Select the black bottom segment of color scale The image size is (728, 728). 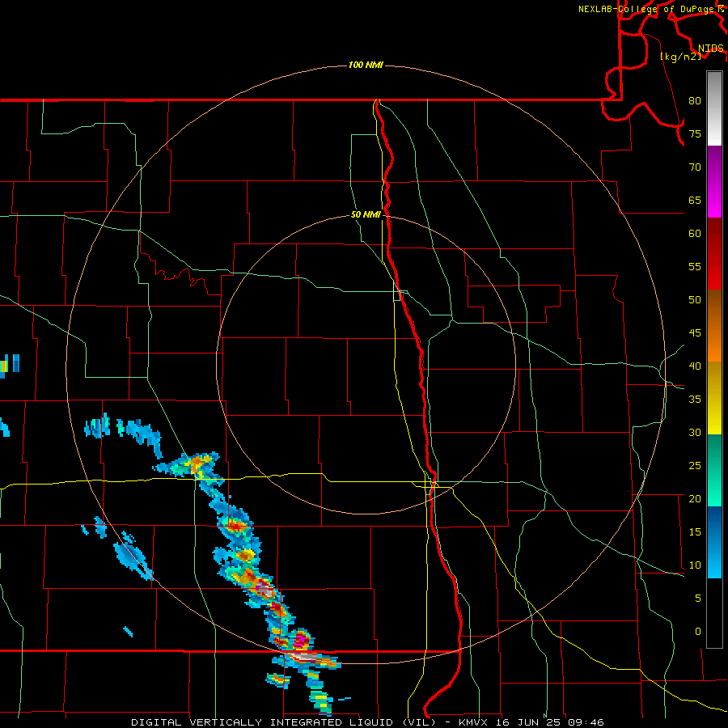pyautogui.click(x=714, y=613)
